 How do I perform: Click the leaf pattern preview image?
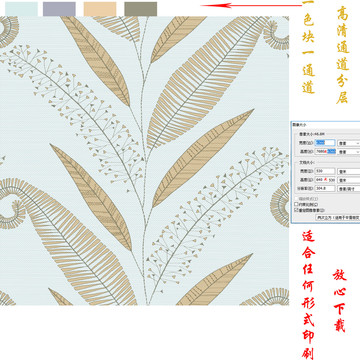(x=144, y=161)
